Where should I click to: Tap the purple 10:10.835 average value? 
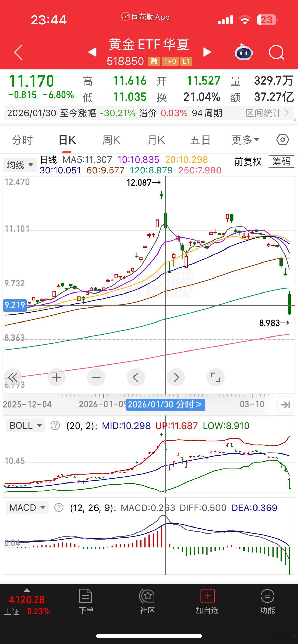coord(138,160)
